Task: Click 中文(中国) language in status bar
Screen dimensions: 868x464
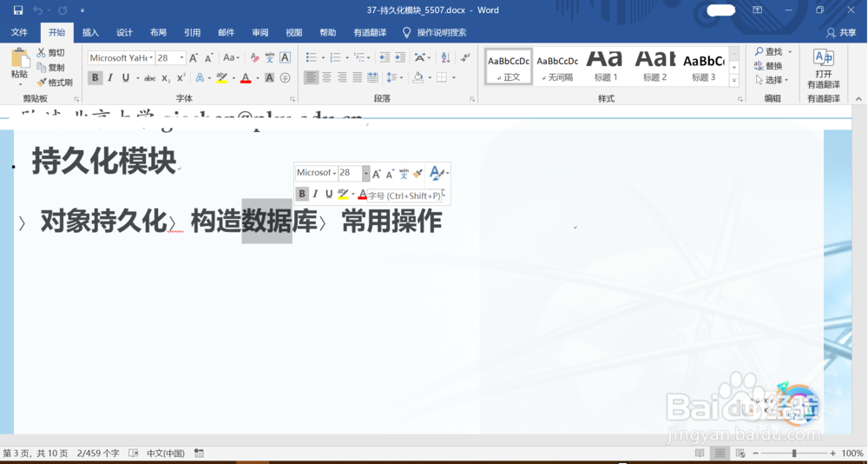Action: click(166, 454)
